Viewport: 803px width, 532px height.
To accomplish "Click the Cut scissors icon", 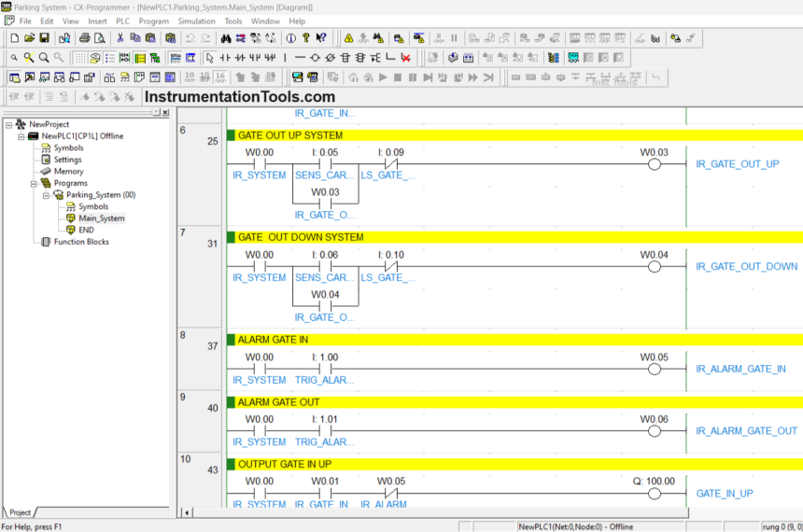I will [120, 38].
